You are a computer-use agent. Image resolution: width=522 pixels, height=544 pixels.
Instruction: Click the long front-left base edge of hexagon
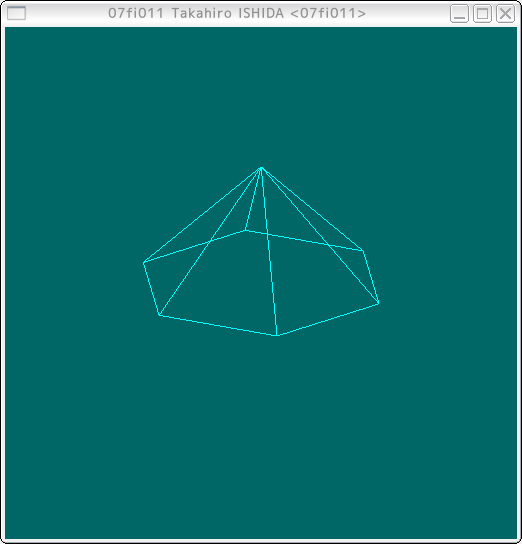(x=217, y=325)
